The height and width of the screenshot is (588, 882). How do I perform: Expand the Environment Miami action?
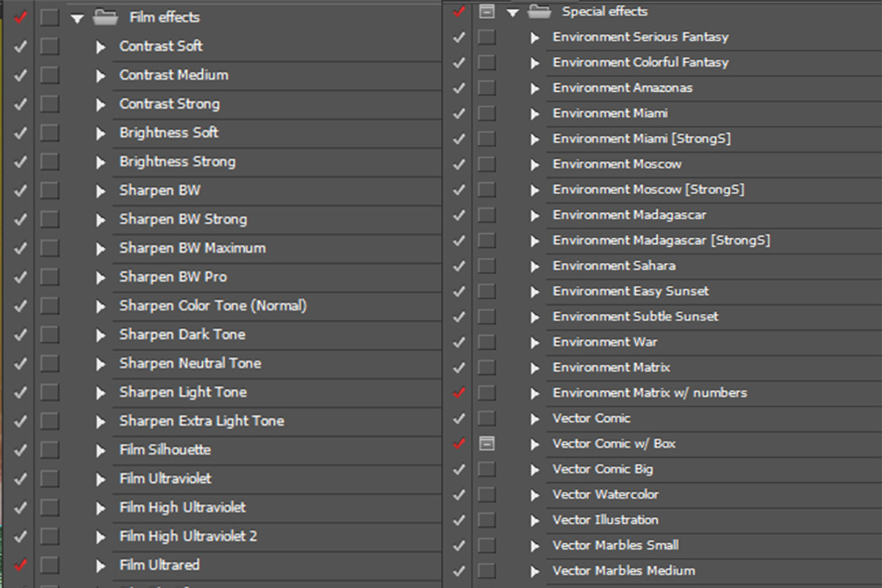click(x=535, y=114)
